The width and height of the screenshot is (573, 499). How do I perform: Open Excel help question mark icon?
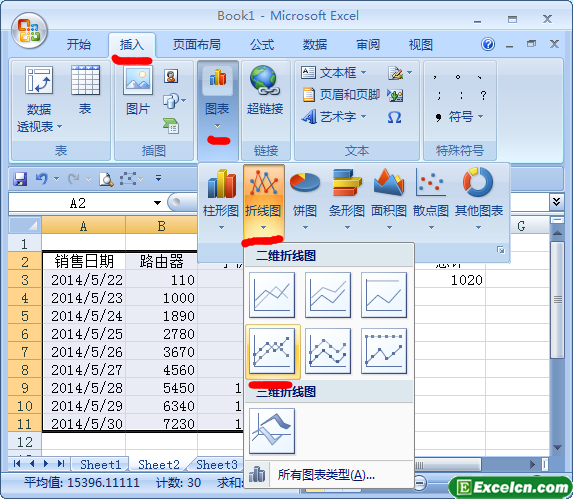pyautogui.click(x=488, y=44)
